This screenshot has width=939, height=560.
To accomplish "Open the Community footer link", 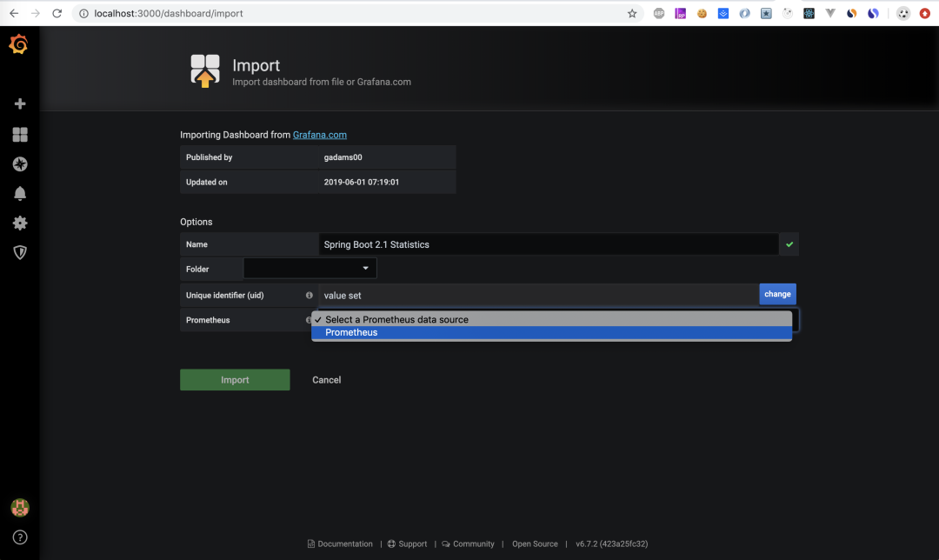I will 469,543.
